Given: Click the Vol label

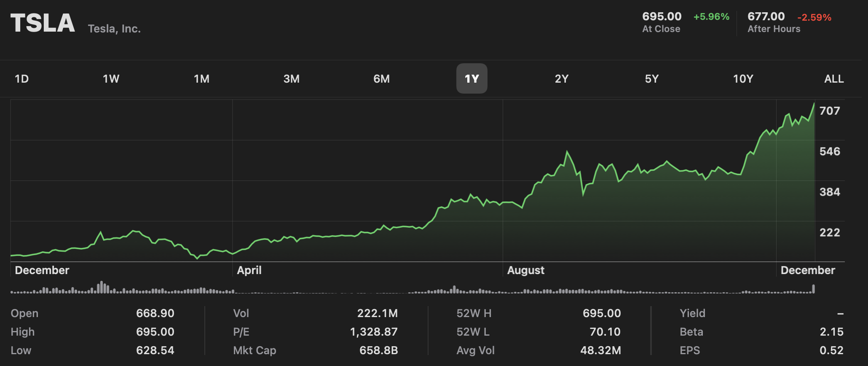Looking at the screenshot, I should click(241, 313).
